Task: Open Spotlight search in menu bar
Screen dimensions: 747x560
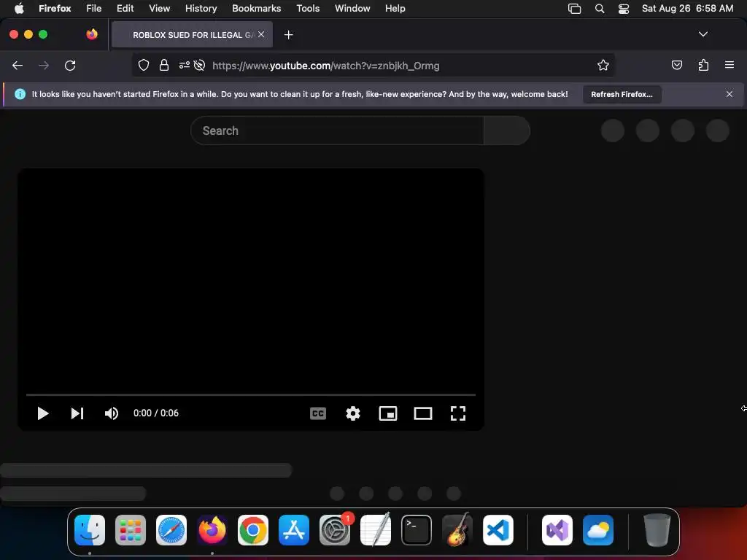Action: (x=600, y=9)
